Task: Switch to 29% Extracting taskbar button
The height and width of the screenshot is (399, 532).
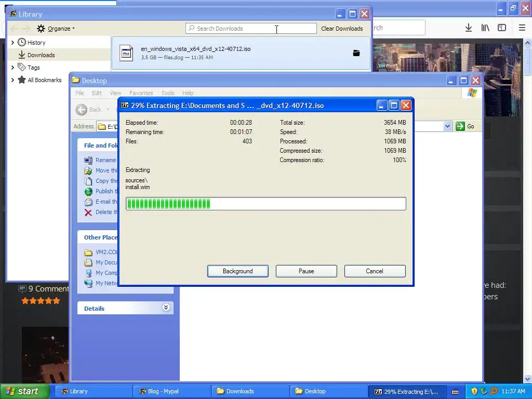Action: click(x=406, y=391)
